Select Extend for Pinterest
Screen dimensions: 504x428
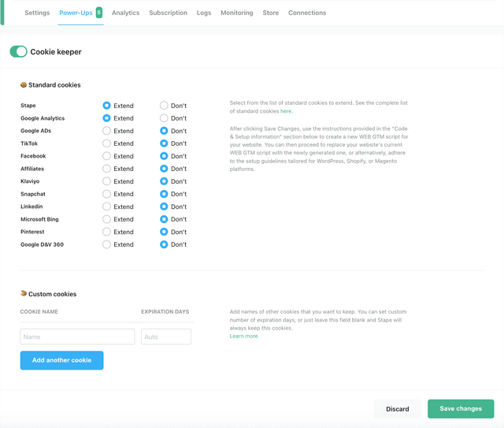click(x=106, y=232)
